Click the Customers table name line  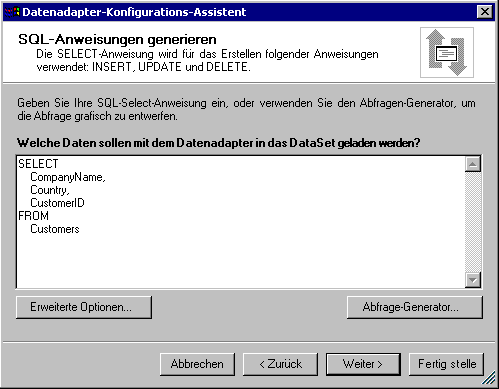pyautogui.click(x=55, y=229)
